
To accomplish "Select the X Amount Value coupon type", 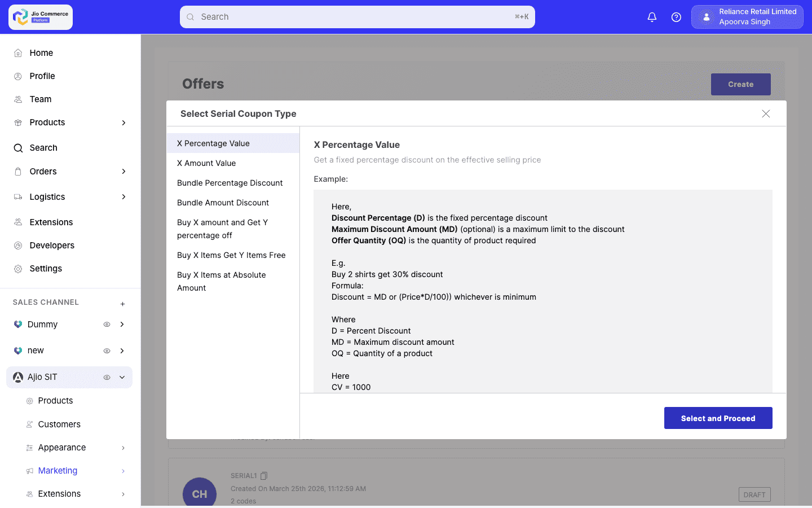I will click(206, 163).
